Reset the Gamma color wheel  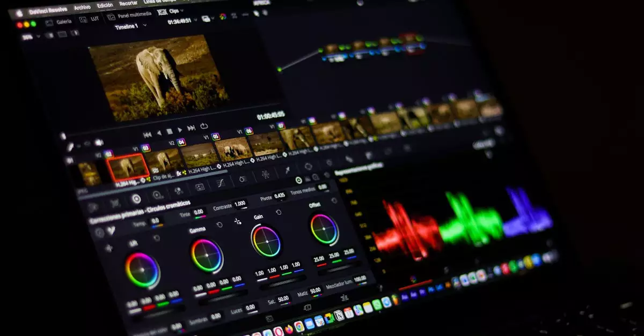tap(219, 225)
